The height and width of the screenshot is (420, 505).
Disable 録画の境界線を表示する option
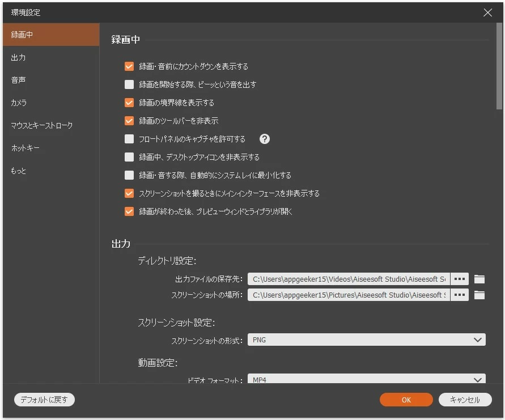[129, 103]
